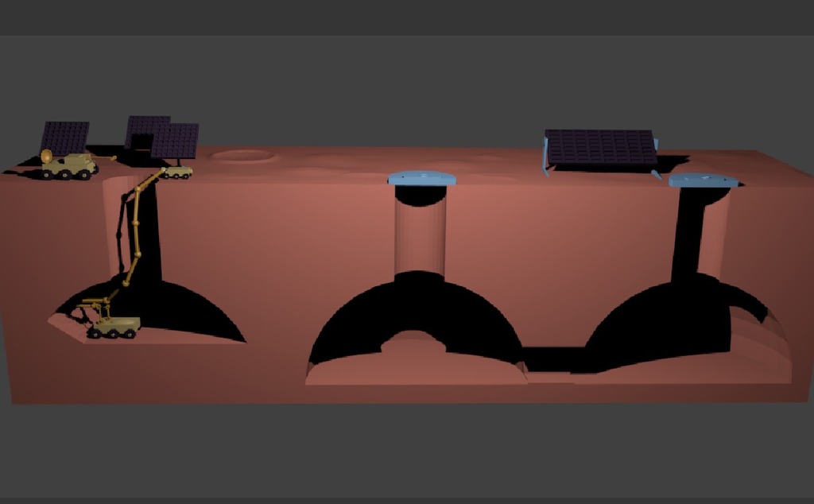Select the small rover at the shaft edge
Screen dimensions: 814x504
click(x=176, y=172)
